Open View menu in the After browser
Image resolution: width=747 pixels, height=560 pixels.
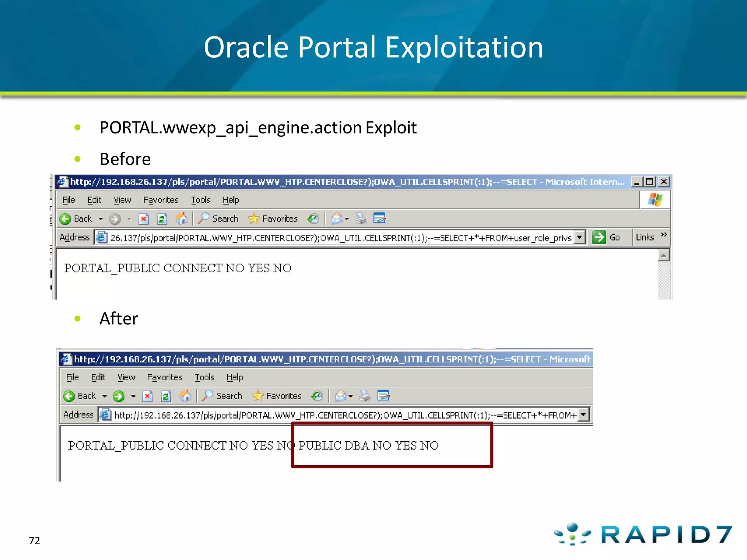point(126,377)
